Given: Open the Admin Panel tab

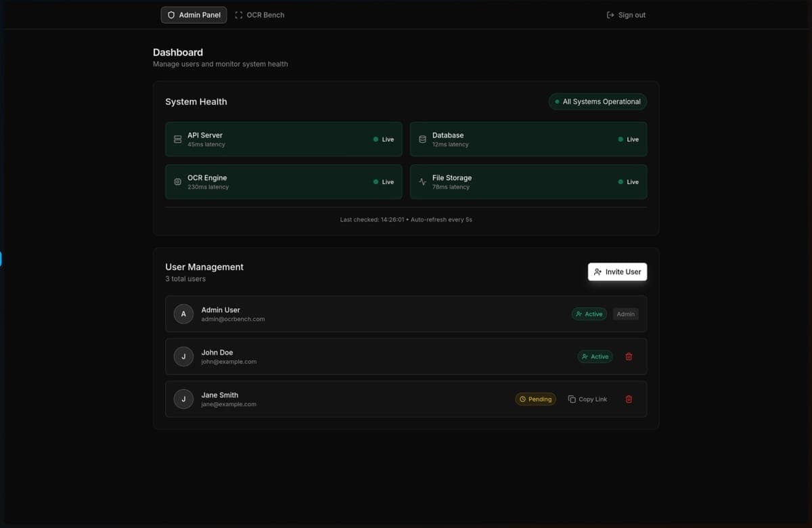Looking at the screenshot, I should pos(194,15).
